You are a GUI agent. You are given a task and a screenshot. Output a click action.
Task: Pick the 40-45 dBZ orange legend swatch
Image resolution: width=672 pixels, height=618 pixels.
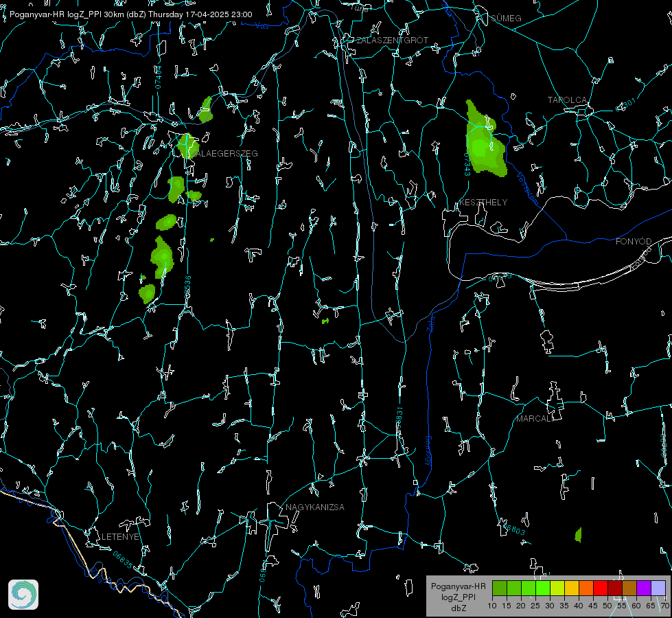tap(586, 588)
